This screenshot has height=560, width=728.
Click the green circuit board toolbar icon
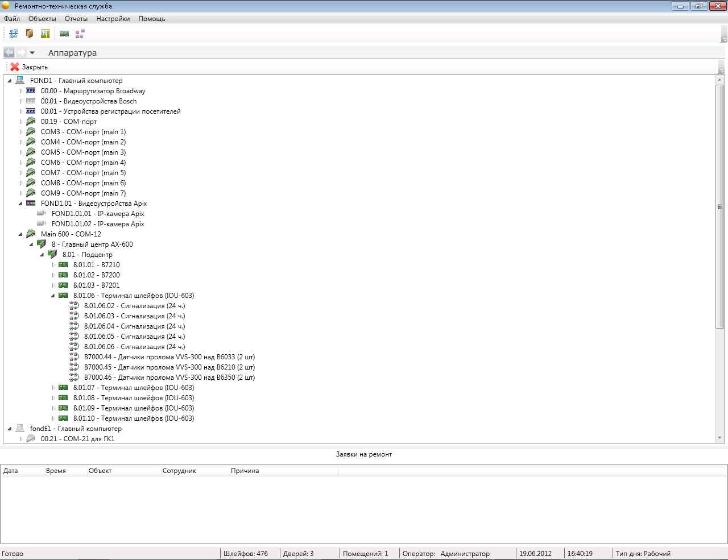pos(64,34)
